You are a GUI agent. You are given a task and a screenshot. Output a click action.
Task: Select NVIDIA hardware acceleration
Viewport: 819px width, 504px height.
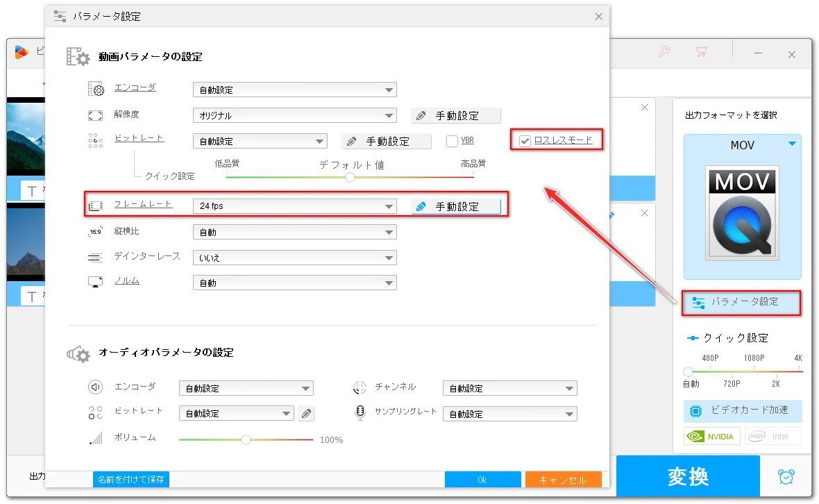(712, 436)
